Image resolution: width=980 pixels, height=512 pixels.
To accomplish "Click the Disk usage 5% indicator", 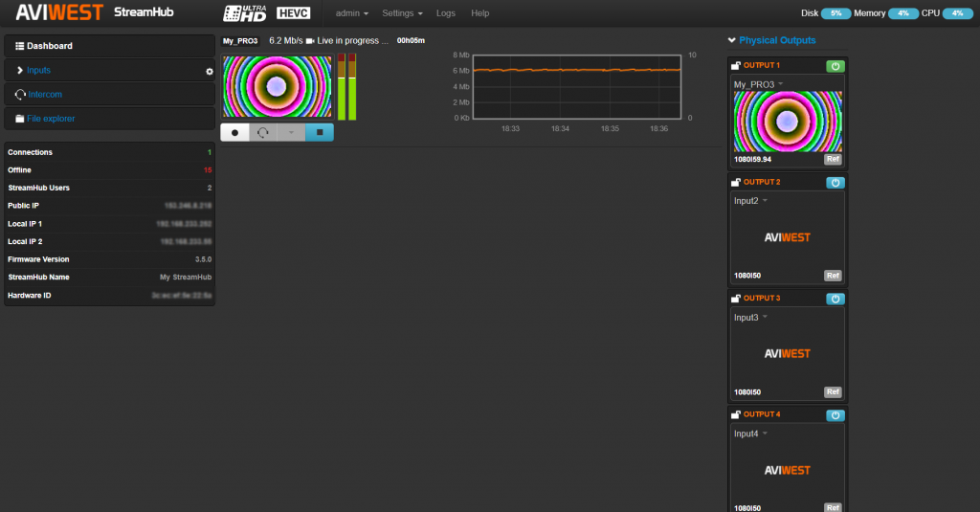I will [x=835, y=13].
